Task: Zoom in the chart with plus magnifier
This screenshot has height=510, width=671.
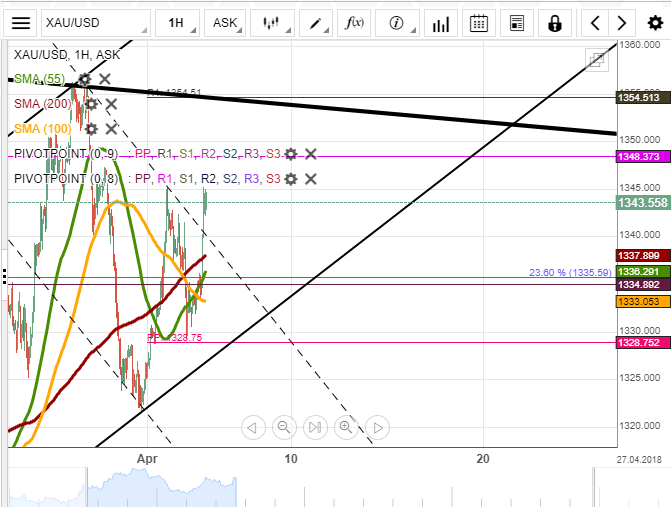Action: click(x=346, y=427)
